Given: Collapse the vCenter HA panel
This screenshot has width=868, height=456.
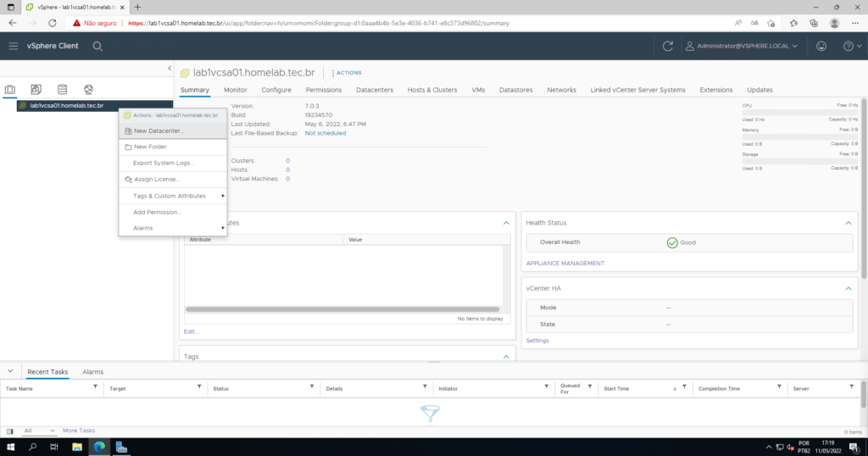Looking at the screenshot, I should coord(848,288).
